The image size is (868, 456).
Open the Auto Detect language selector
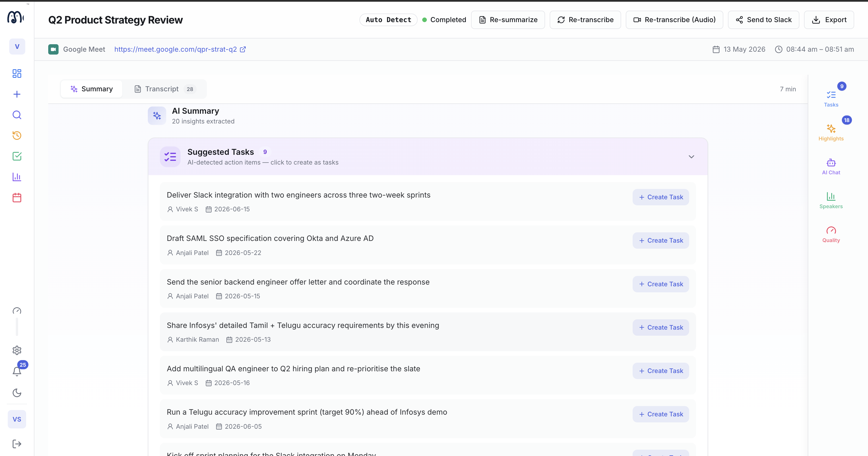388,20
